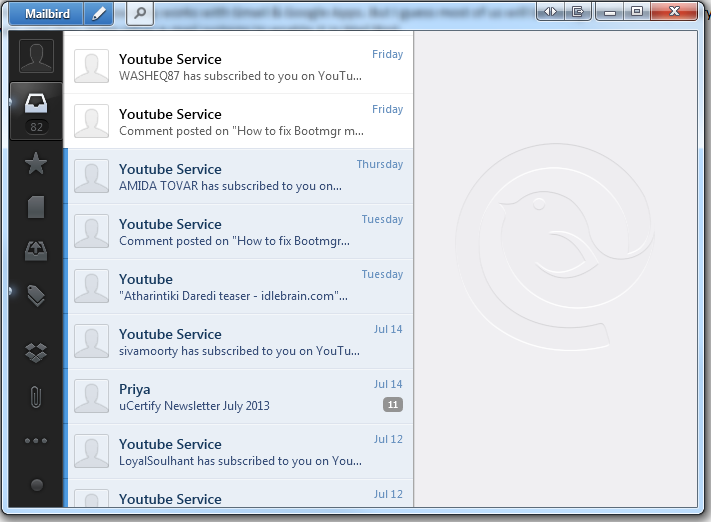711x522 pixels.
Task: Click sender avatar of sivamoorty email
Action: click(92, 341)
